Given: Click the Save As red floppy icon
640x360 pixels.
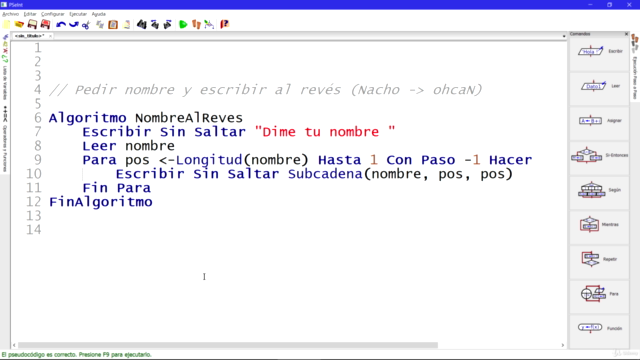Looking at the screenshot, I should pos(45,24).
